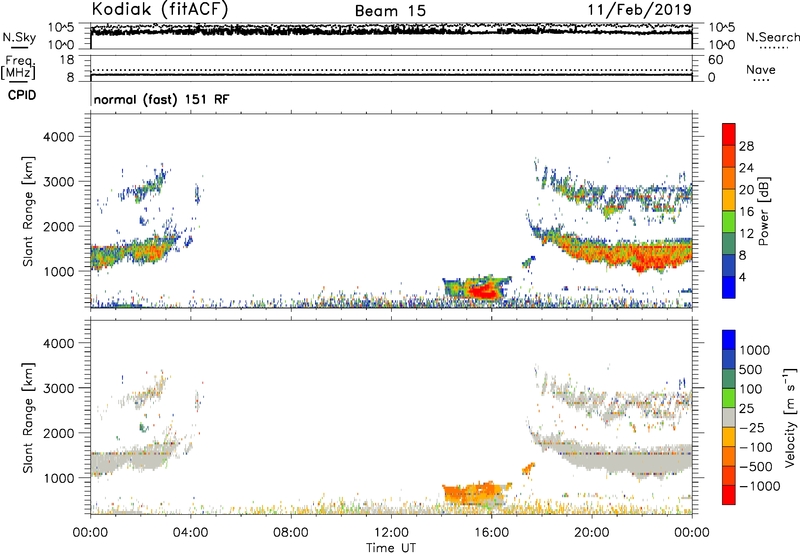Screen dimensions: 800x554
Task: Click the Velocity colorbar
Action: click(x=729, y=417)
